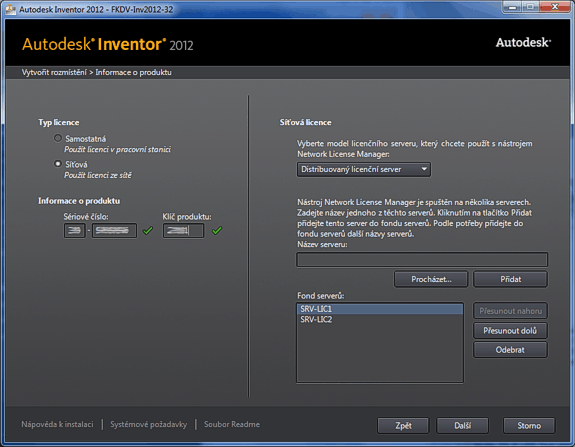This screenshot has width=575, height=447.
Task: Open the Nápověda k instalaci link
Action: click(x=57, y=424)
